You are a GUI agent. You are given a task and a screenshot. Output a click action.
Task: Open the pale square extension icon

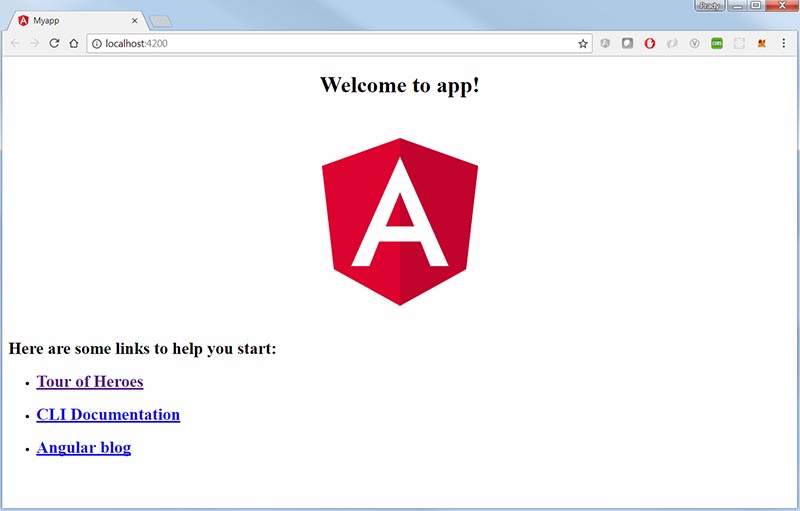(739, 43)
